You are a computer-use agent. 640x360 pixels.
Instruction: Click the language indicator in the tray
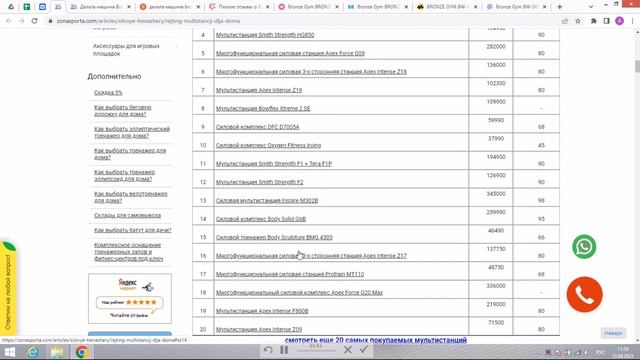click(600, 352)
